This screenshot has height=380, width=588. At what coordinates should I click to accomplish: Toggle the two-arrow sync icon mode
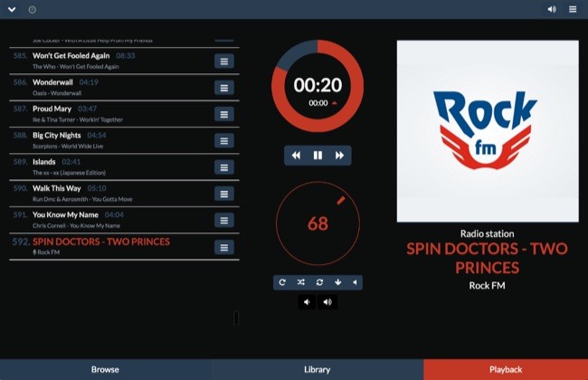[319, 282]
